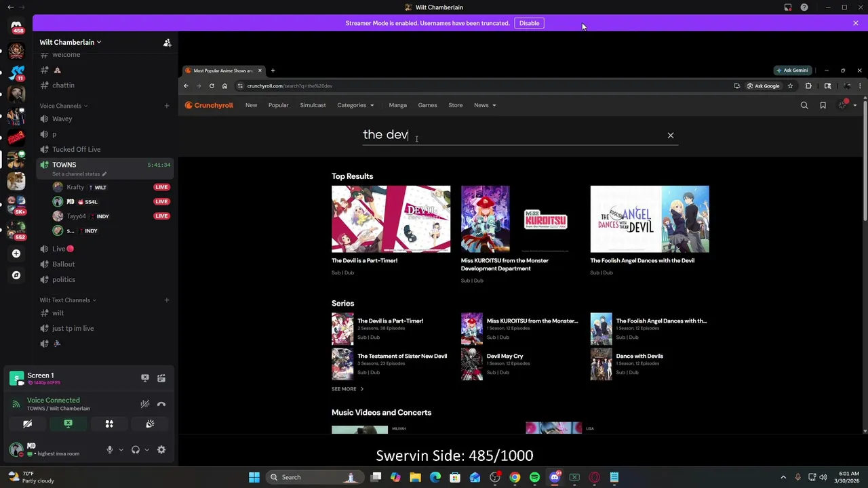Go to Crunchyroll home logo
Viewport: 868px width, 488px height.
click(209, 105)
